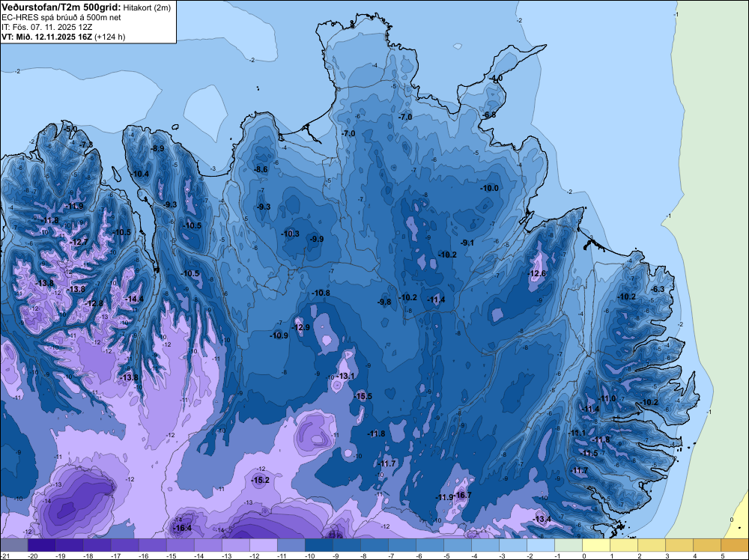Click the -16.7 temperature value on the map
Image resolution: width=749 pixels, height=560 pixels.
pos(464,495)
